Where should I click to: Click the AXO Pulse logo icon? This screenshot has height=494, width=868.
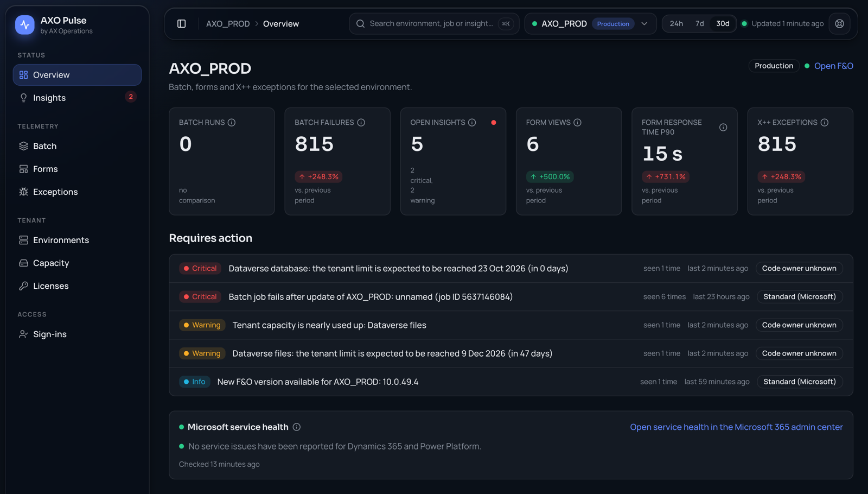tap(24, 24)
